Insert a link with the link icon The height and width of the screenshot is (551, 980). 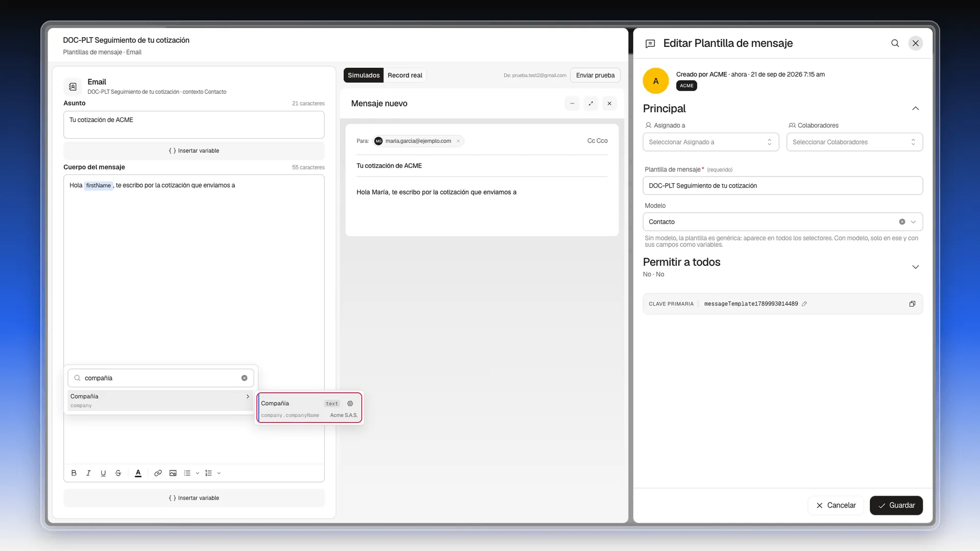tap(158, 473)
